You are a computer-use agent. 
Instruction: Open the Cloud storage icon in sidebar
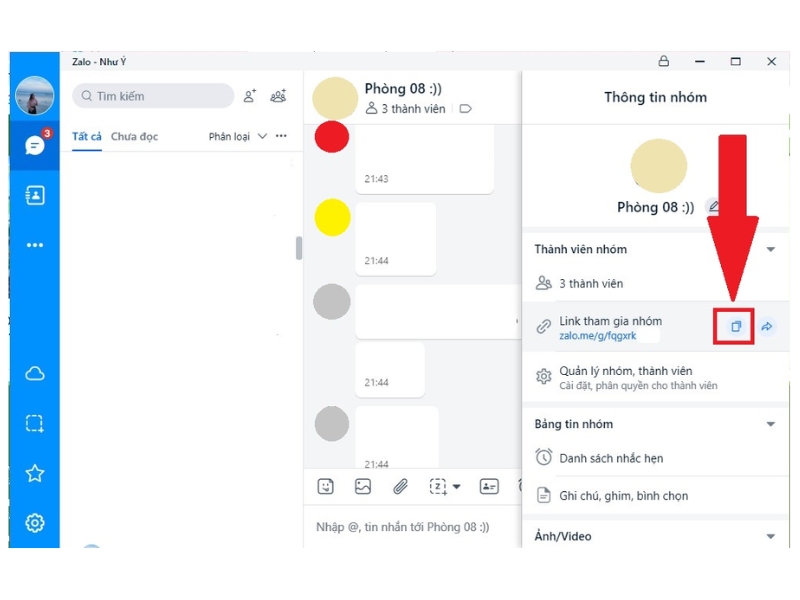point(35,373)
